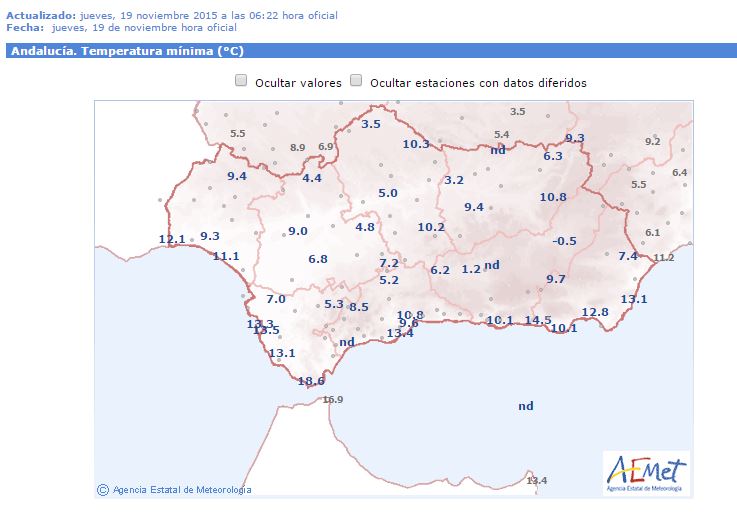Click the 4.4 station value
Screen dimensions: 737x517
click(312, 178)
